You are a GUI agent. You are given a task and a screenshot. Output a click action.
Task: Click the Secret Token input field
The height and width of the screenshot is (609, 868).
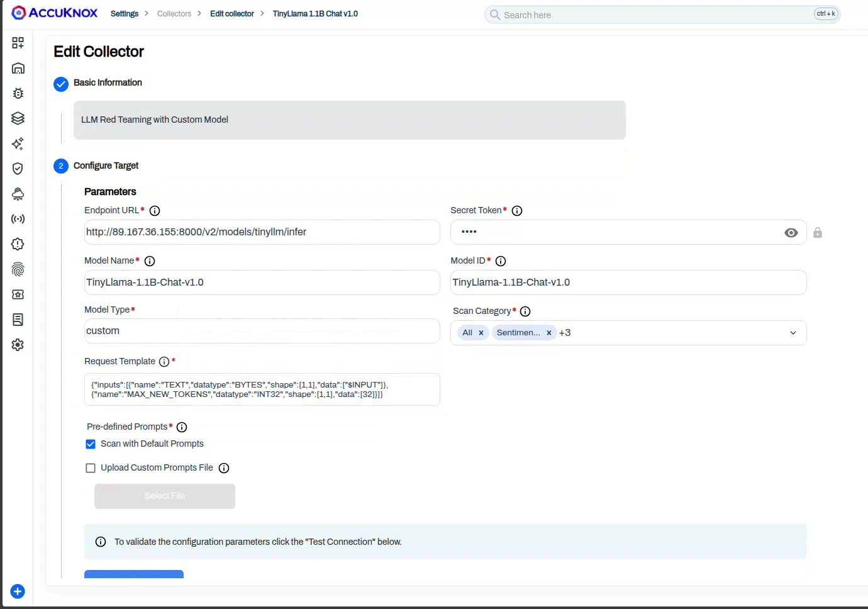(x=628, y=232)
